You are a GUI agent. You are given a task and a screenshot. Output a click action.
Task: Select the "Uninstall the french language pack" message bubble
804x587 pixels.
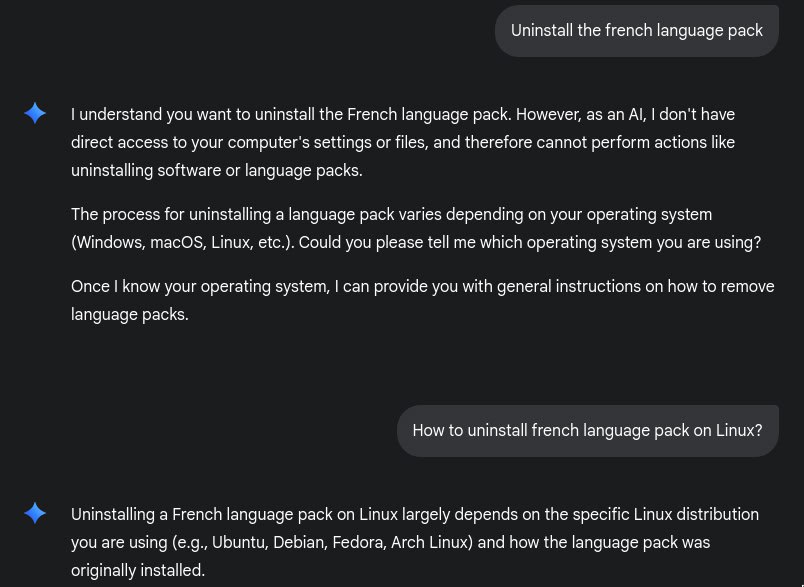click(636, 30)
